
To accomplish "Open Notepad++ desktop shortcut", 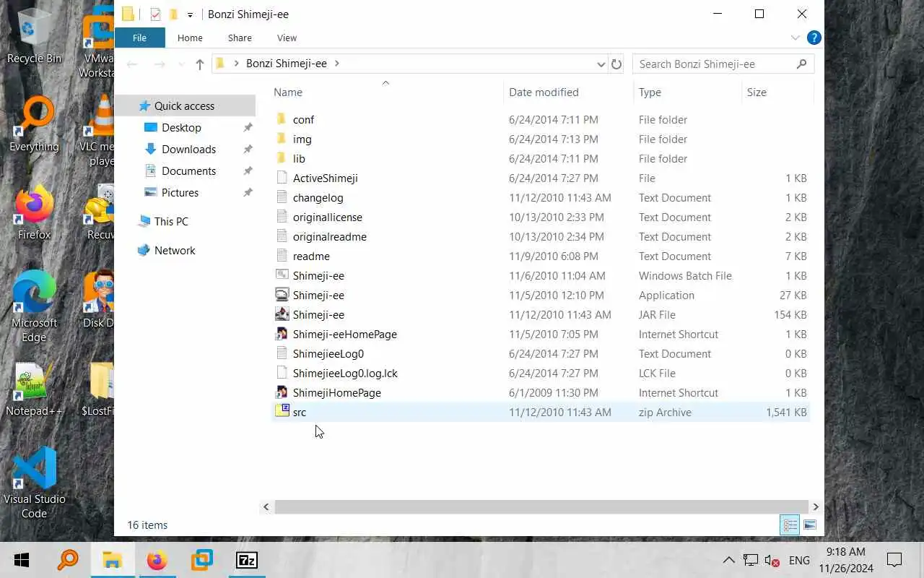I will click(34, 390).
